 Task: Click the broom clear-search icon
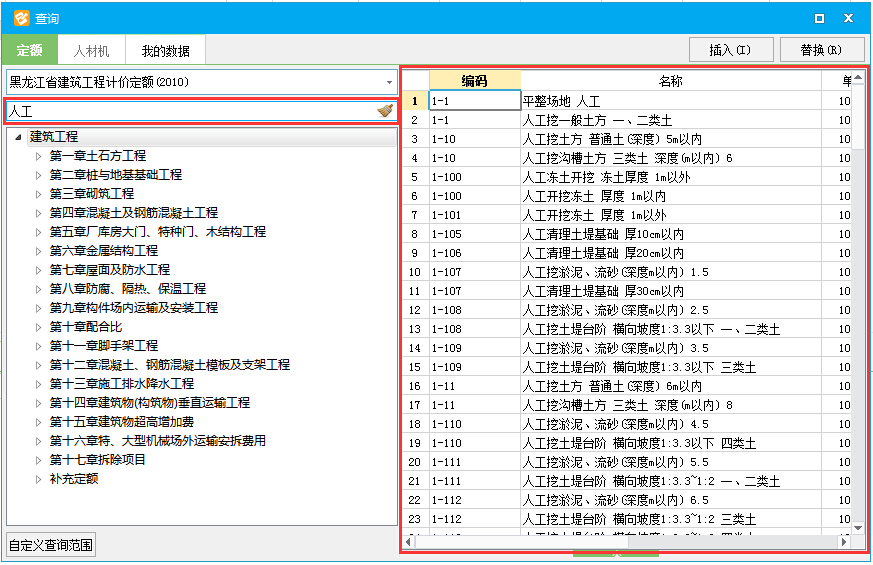(x=385, y=111)
